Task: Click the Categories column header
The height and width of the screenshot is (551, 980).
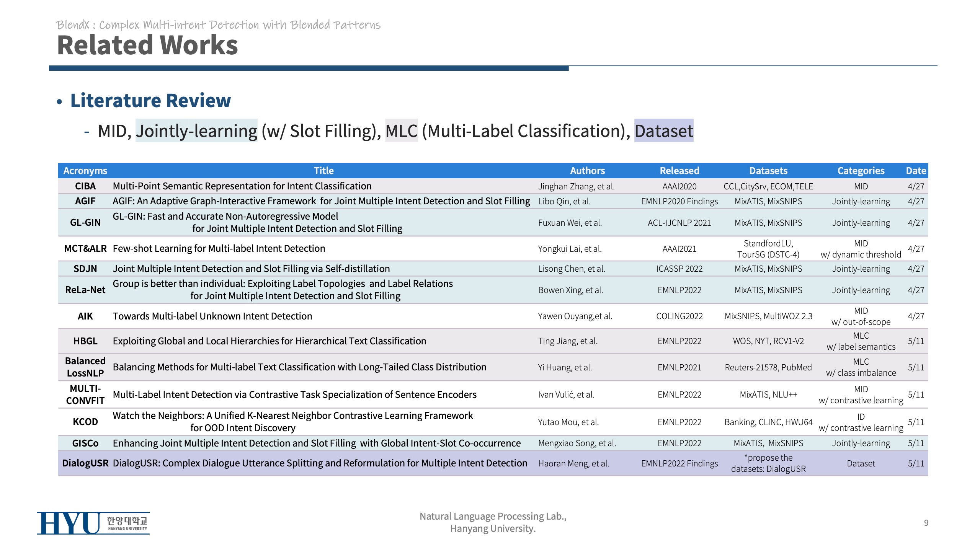Action: click(861, 171)
